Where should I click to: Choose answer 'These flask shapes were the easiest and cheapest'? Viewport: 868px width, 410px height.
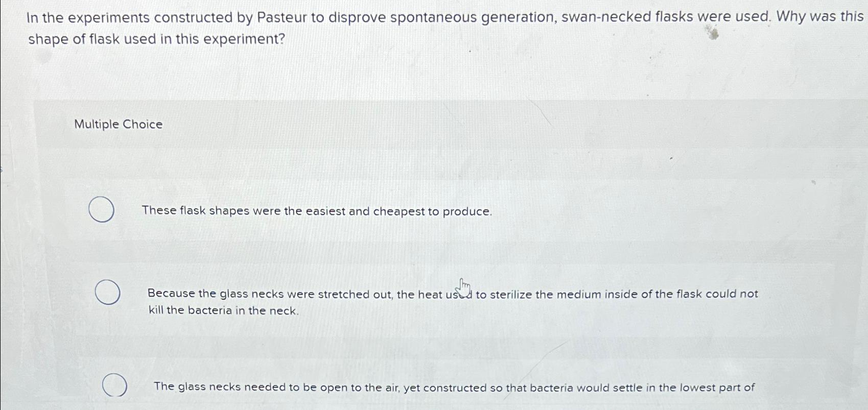(317, 211)
